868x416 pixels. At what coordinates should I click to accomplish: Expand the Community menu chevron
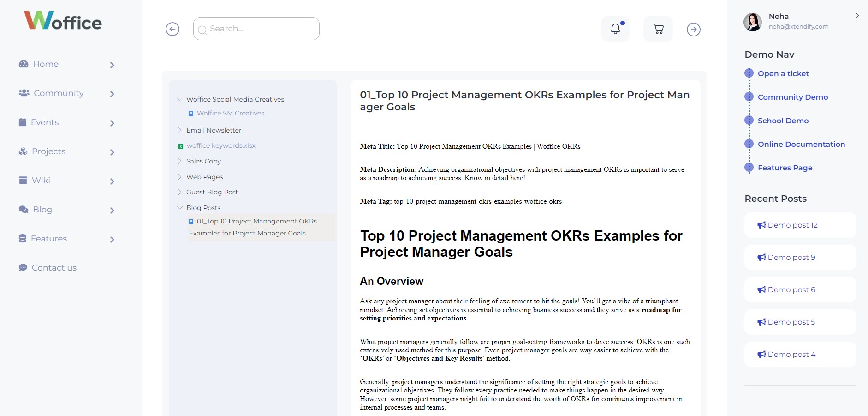(112, 94)
